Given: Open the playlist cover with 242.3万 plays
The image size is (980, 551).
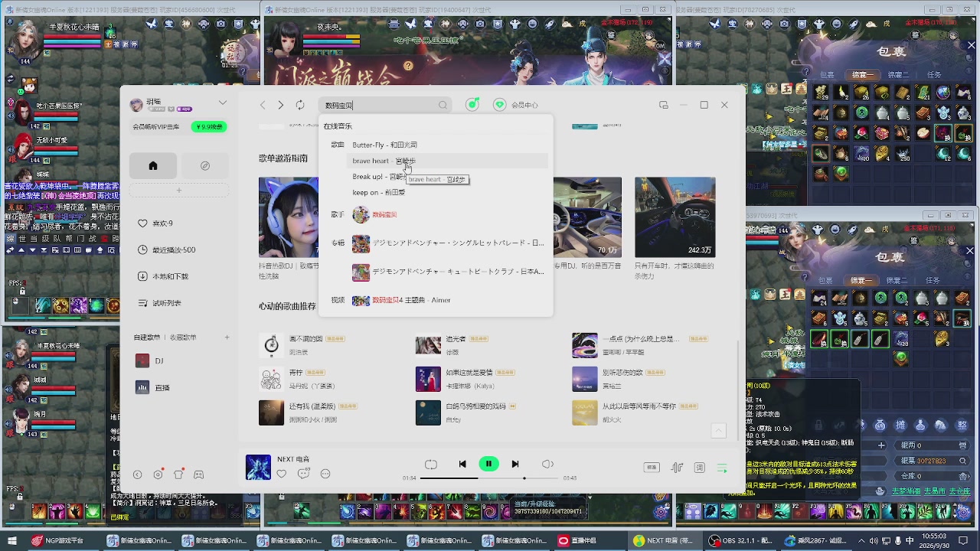Looking at the screenshot, I should pyautogui.click(x=675, y=217).
